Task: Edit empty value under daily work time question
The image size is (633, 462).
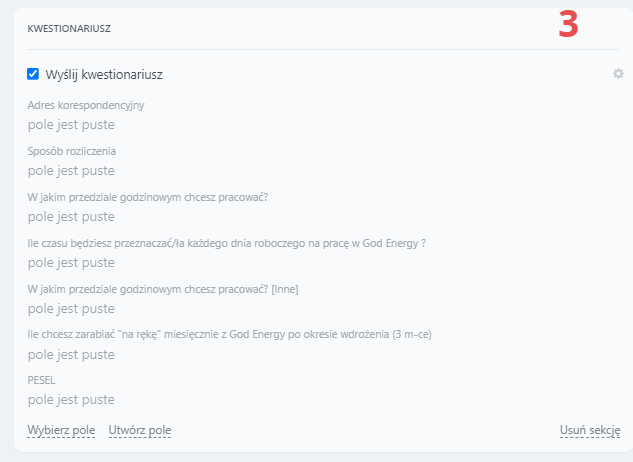Action: (71, 263)
